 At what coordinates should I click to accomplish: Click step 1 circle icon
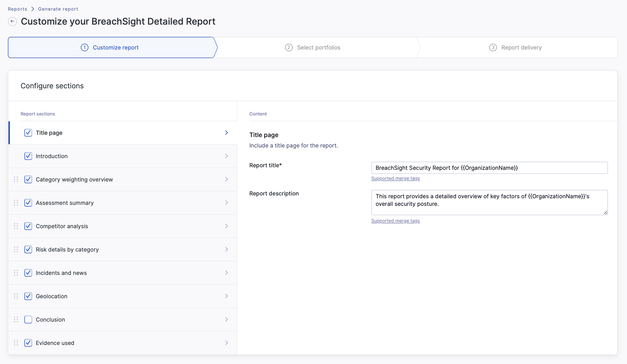click(x=85, y=47)
